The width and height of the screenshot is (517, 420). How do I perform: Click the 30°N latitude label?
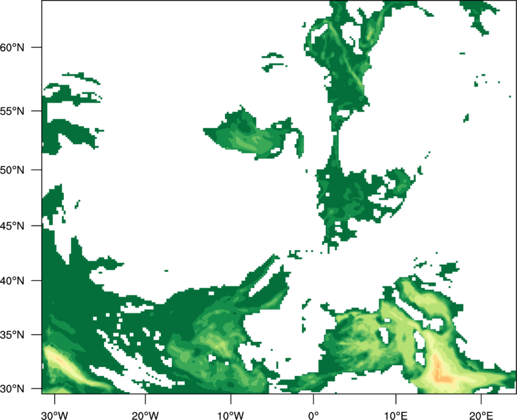pyautogui.click(x=12, y=389)
